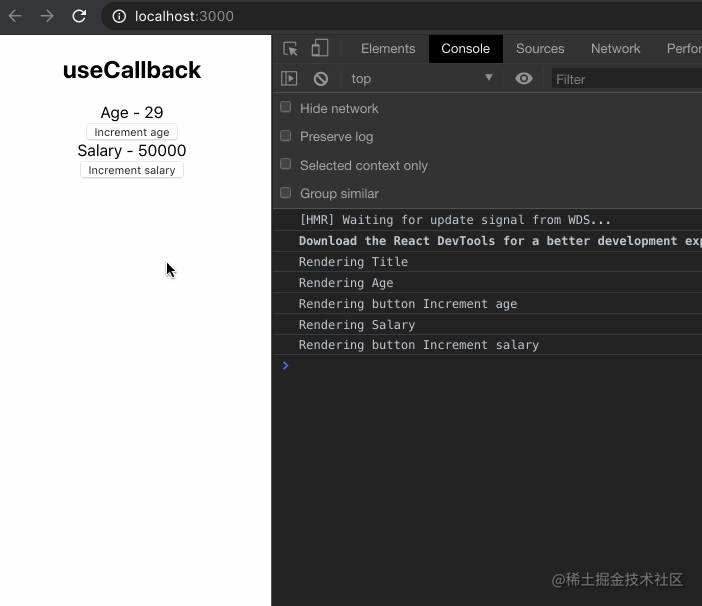Select the HMR Waiting for update log
702x606 pixels.
[x=488, y=220]
